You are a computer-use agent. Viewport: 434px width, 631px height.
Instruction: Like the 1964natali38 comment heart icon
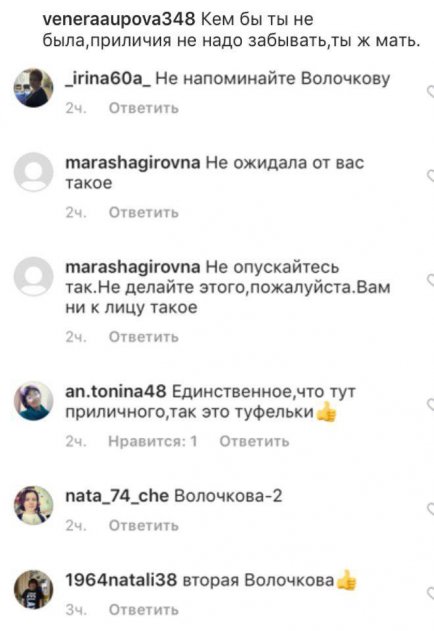click(x=431, y=593)
